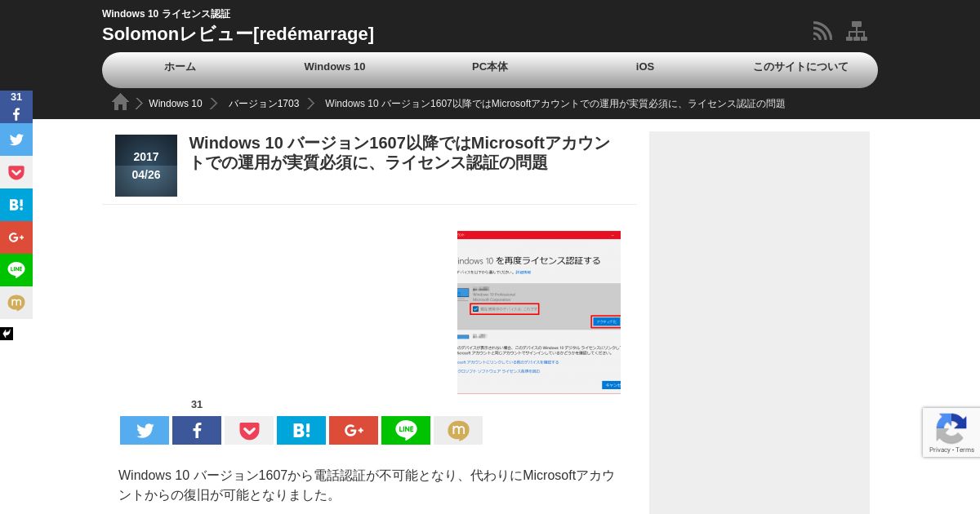This screenshot has width=980, height=514.
Task: Share on Facebook from left sidebar
Action: click(x=16, y=107)
